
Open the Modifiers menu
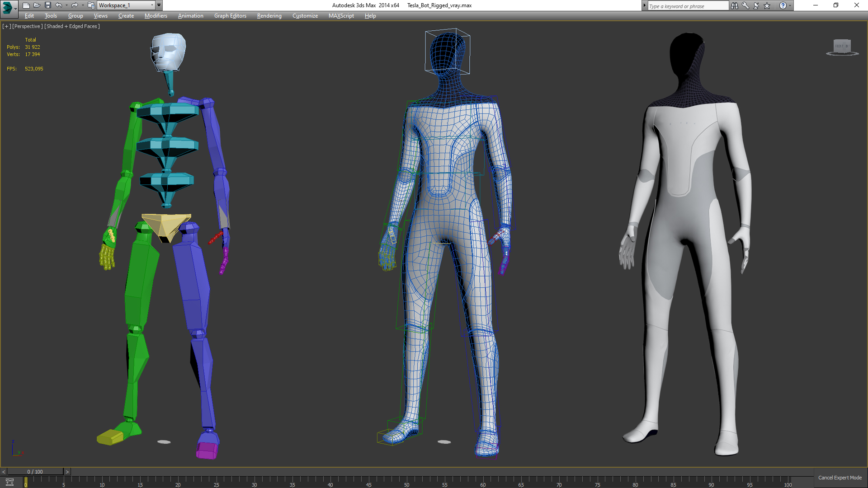(156, 16)
